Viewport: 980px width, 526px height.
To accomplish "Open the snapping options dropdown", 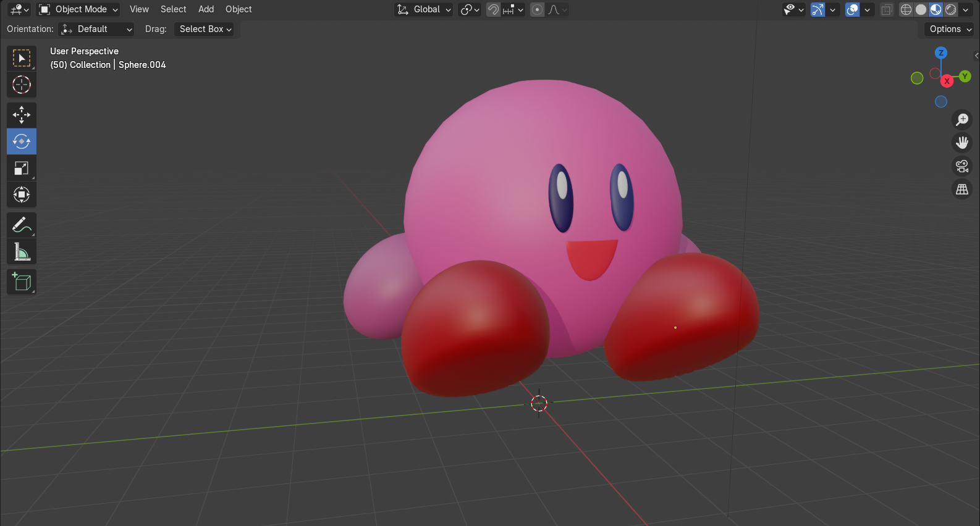I will 513,9.
